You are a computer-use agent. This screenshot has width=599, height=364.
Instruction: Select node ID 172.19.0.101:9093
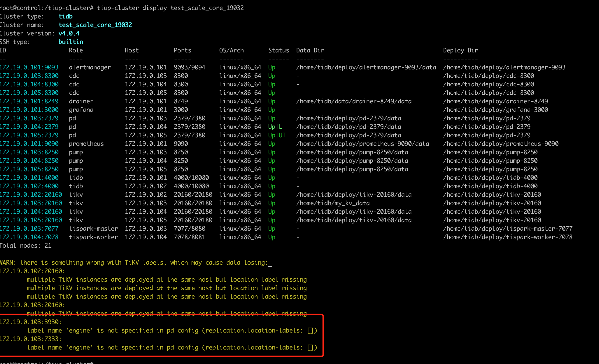coord(29,67)
